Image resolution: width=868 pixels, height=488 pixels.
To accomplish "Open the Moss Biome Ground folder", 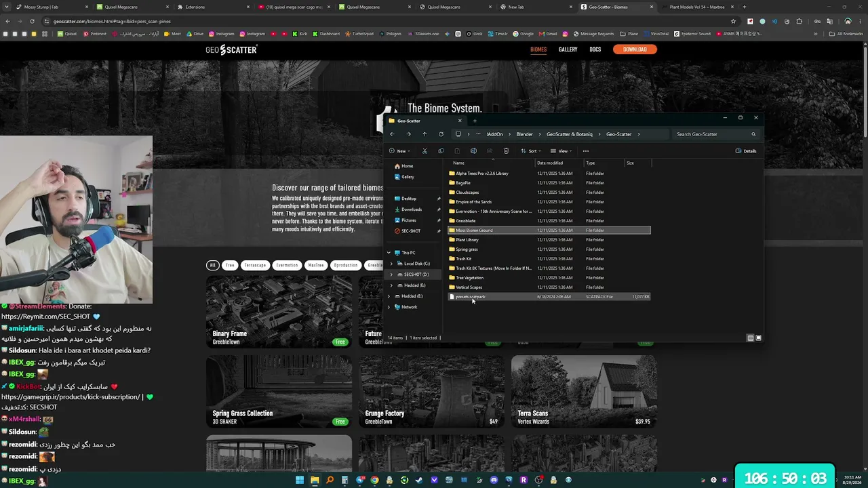I will (549, 230).
